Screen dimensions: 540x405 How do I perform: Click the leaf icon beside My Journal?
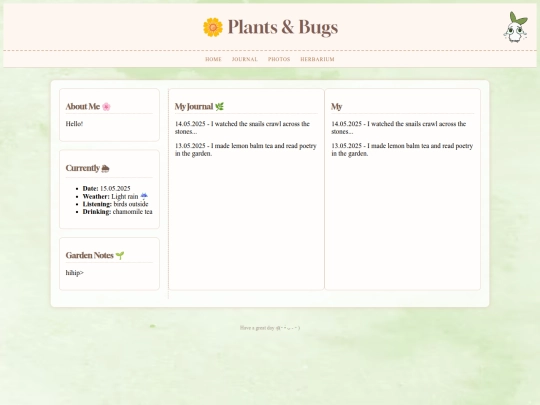pos(219,107)
